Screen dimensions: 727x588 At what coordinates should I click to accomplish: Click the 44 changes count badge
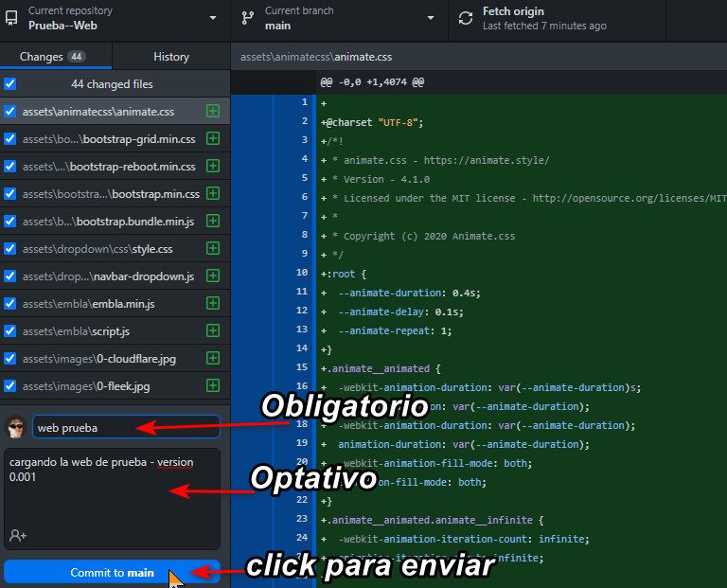[x=77, y=57]
